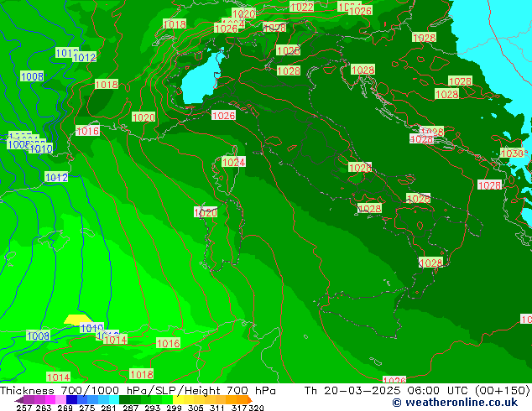Click the forecast time 'Th 20-03-2025 06:00 UTC (00+150)'
Screen dimensions: 532x411
click(417, 391)
